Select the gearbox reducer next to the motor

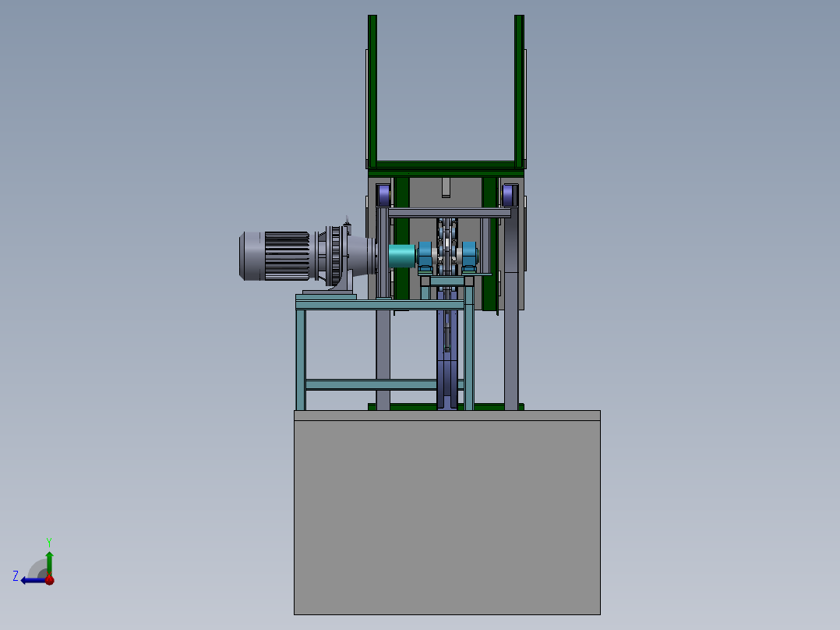(x=345, y=255)
